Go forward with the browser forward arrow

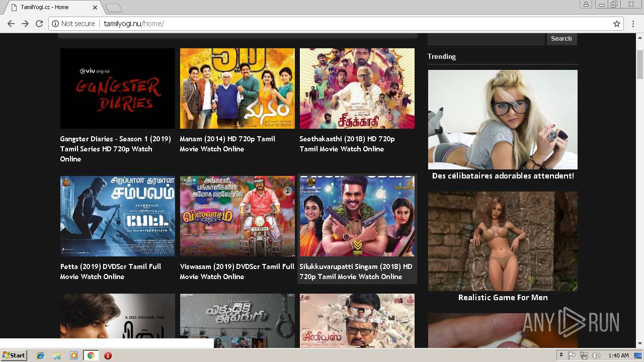click(25, 24)
